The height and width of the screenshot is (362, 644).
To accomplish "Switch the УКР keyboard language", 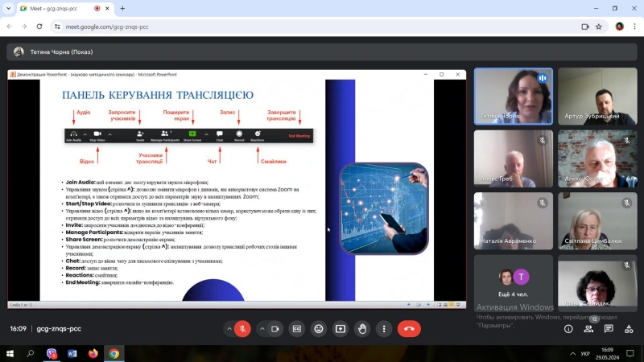I will point(585,353).
